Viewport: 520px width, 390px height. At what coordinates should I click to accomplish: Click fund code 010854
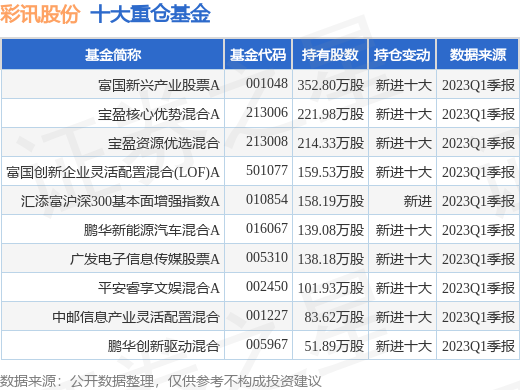(267, 200)
